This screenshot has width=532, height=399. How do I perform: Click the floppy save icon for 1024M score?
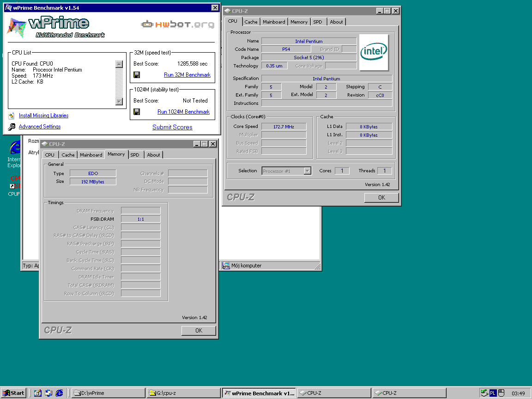137,112
